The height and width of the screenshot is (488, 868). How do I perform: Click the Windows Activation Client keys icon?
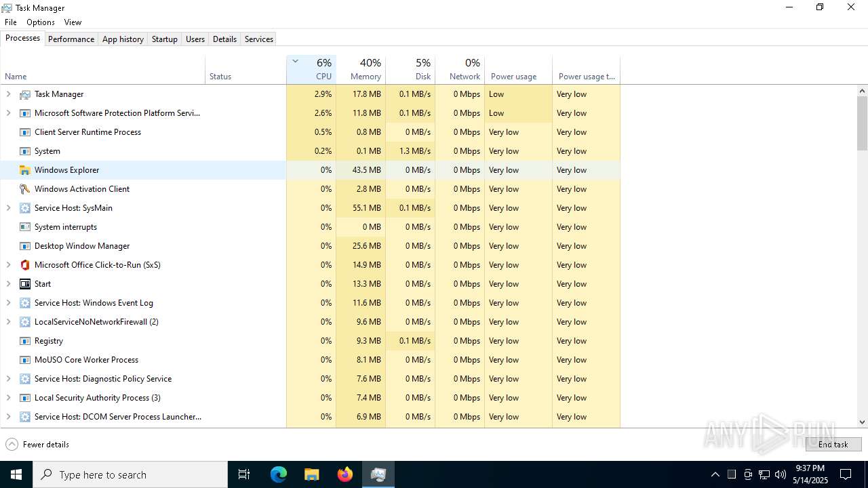point(25,189)
